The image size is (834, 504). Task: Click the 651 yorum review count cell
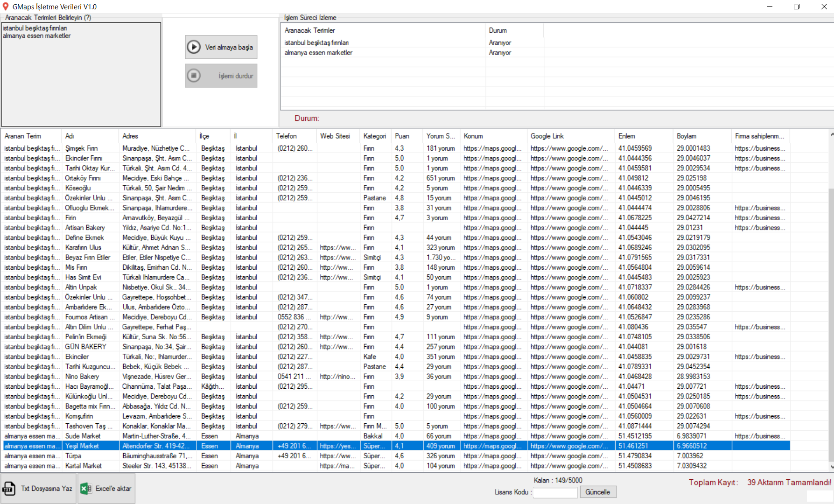441,178
